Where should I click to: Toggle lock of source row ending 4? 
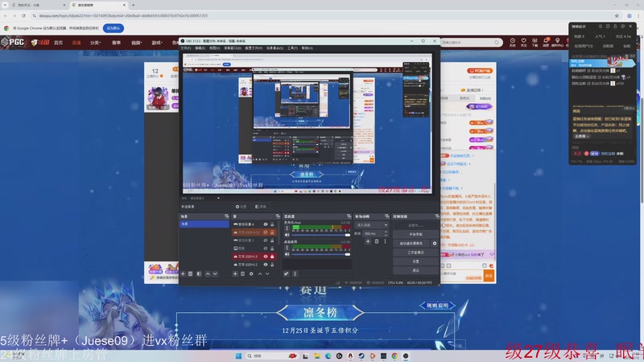pyautogui.click(x=272, y=224)
